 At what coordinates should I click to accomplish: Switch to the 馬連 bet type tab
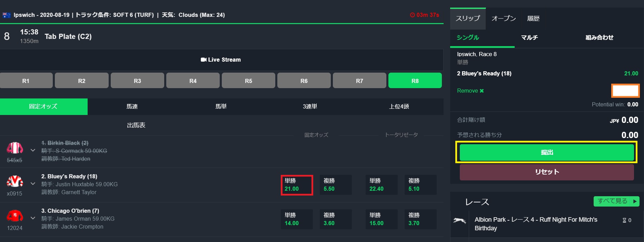132,107
